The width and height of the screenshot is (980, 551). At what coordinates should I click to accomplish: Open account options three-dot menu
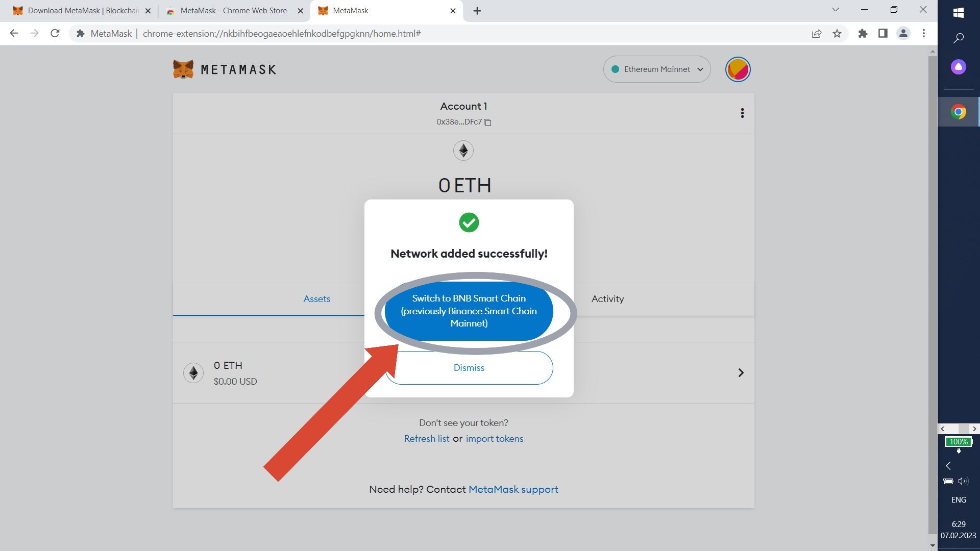coord(742,113)
